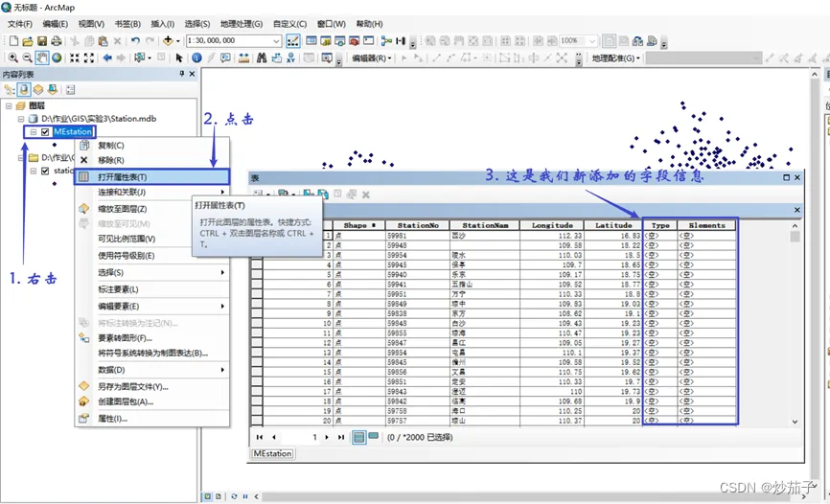
Task: Click Fixed Zoom In icon
Action: pyautogui.click(x=75, y=57)
